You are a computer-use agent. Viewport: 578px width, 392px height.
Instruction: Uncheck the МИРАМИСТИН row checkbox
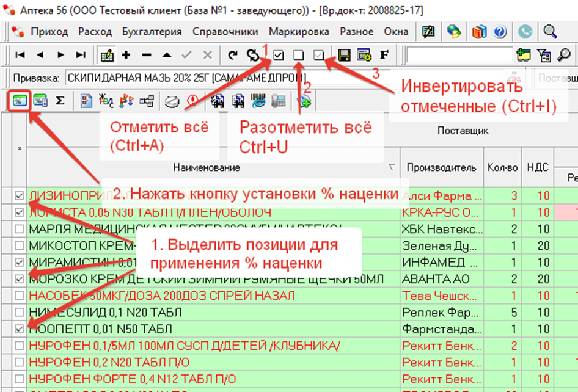(x=19, y=263)
